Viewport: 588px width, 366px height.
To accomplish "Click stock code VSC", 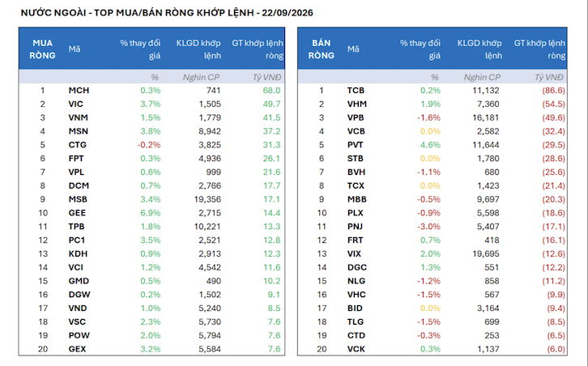I will [77, 321].
